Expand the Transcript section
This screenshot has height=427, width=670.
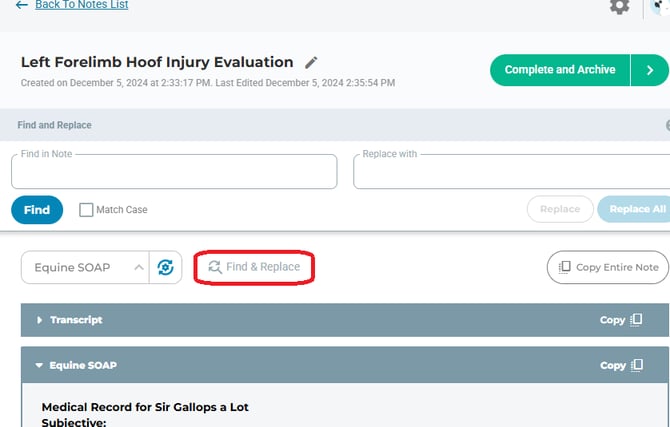40,320
